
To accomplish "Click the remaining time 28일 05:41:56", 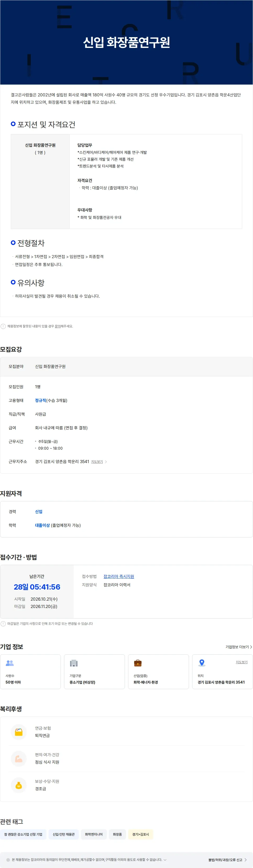I will tap(37, 587).
